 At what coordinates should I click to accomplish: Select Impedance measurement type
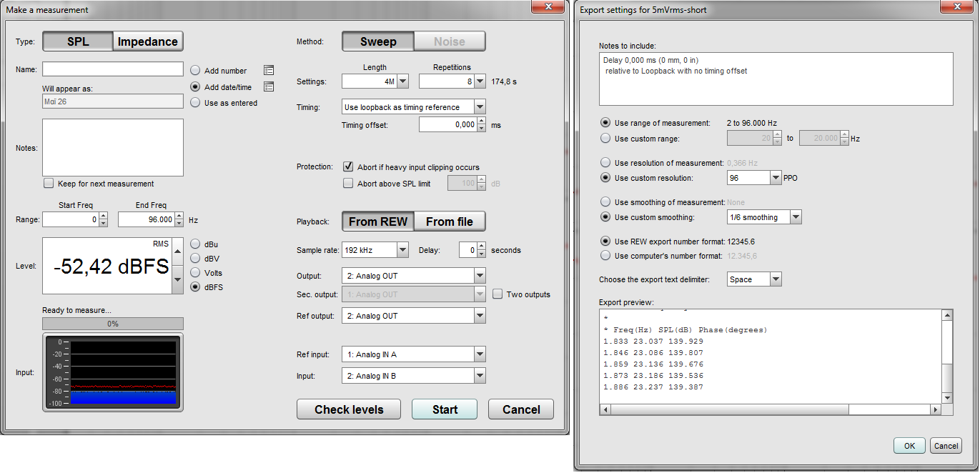(148, 41)
